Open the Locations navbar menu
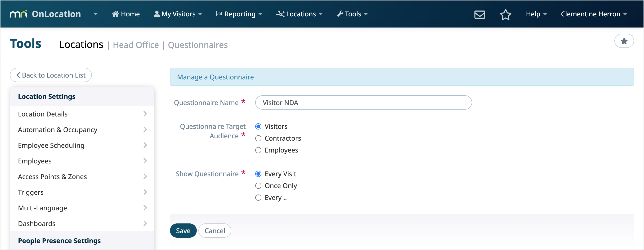The image size is (644, 250). (x=299, y=14)
